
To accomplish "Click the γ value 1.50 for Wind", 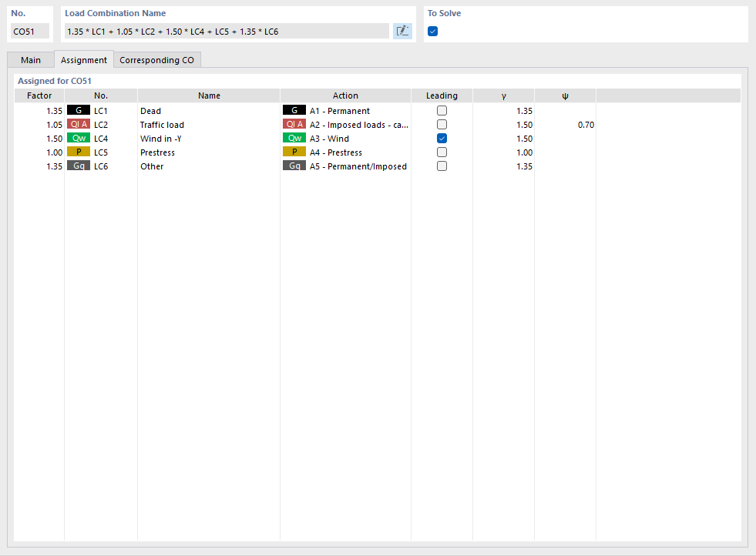I will [525, 138].
